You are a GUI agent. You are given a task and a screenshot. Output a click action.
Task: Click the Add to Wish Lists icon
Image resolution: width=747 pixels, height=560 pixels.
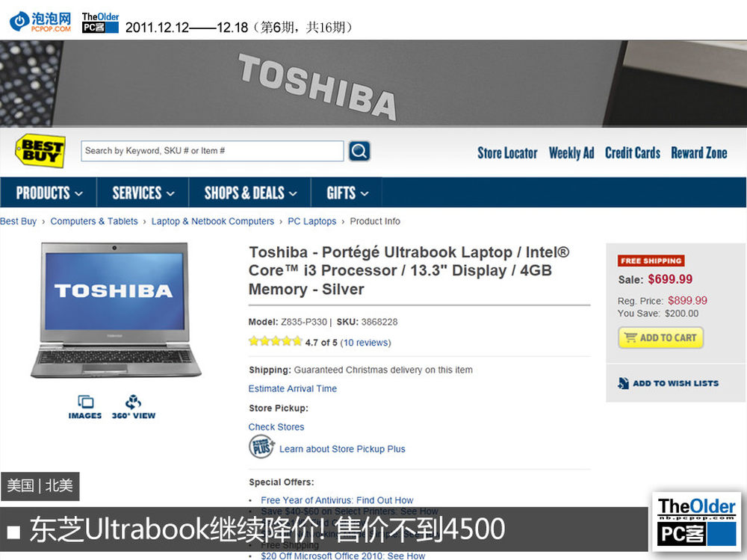tap(623, 383)
